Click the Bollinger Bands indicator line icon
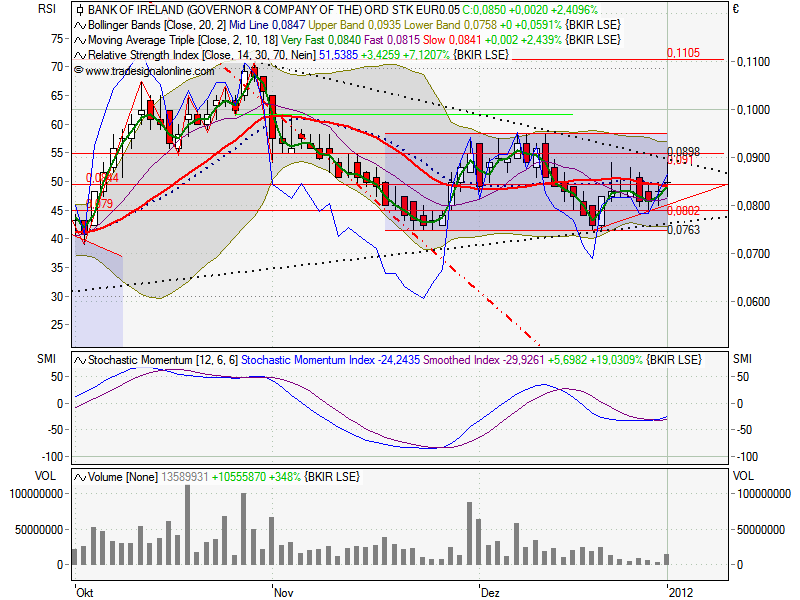800x600 pixels. (x=80, y=25)
